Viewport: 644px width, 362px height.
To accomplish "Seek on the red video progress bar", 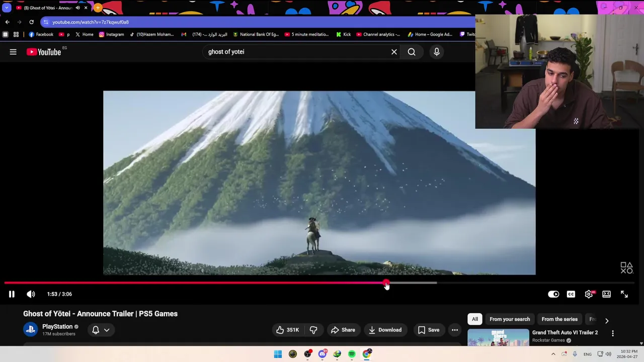I will click(195, 283).
